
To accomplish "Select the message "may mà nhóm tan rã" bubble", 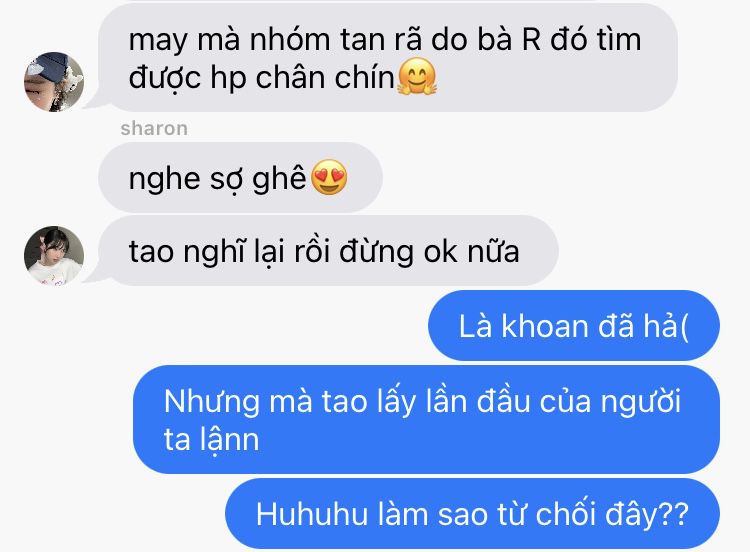I will point(388,58).
